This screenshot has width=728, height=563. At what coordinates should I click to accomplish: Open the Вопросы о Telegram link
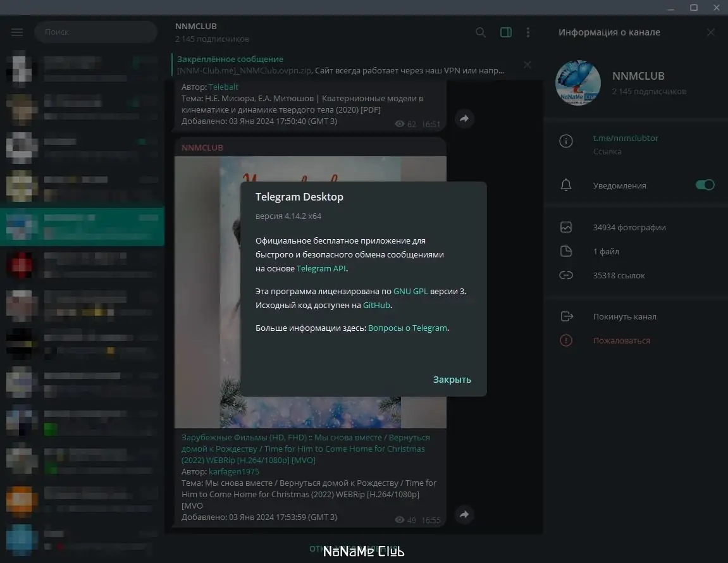(x=408, y=328)
